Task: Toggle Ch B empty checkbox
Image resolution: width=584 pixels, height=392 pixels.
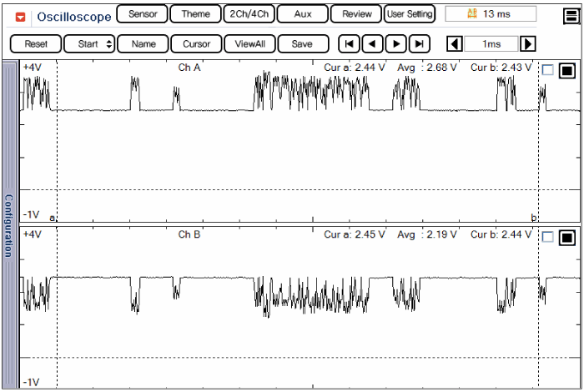Action: pyautogui.click(x=547, y=237)
